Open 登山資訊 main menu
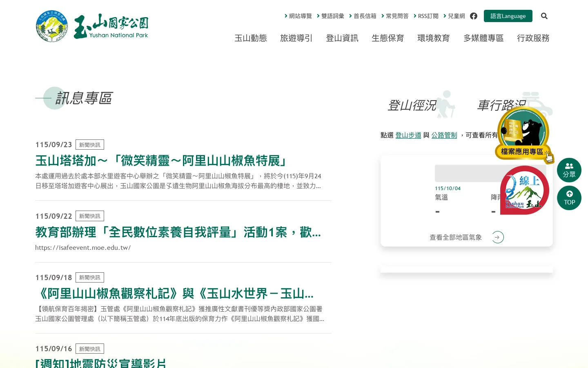 pos(342,38)
